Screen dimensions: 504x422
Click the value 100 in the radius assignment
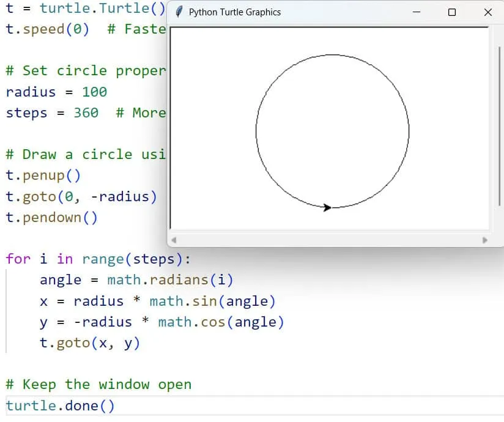(x=94, y=92)
